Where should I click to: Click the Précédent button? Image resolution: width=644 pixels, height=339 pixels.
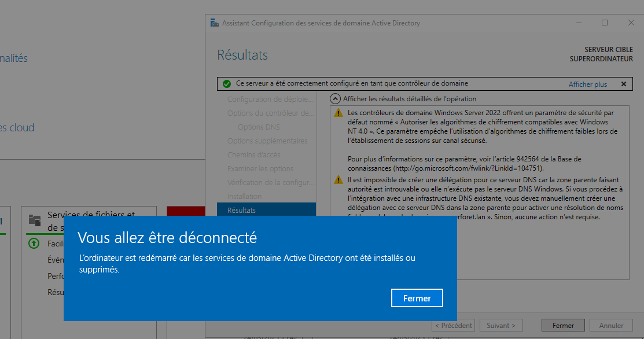[x=454, y=326]
